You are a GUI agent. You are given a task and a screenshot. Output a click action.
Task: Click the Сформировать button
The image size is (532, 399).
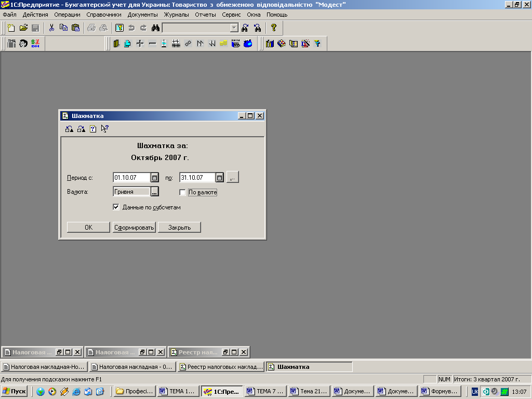click(x=134, y=228)
